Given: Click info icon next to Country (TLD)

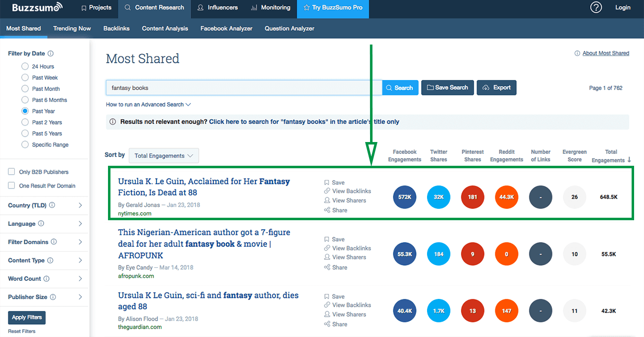Looking at the screenshot, I should pyautogui.click(x=53, y=205).
